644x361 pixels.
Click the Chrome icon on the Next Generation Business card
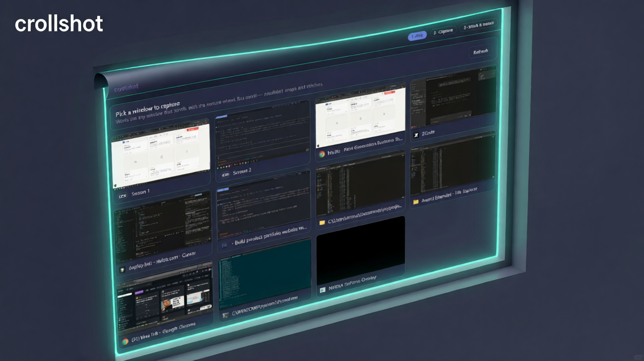(322, 154)
